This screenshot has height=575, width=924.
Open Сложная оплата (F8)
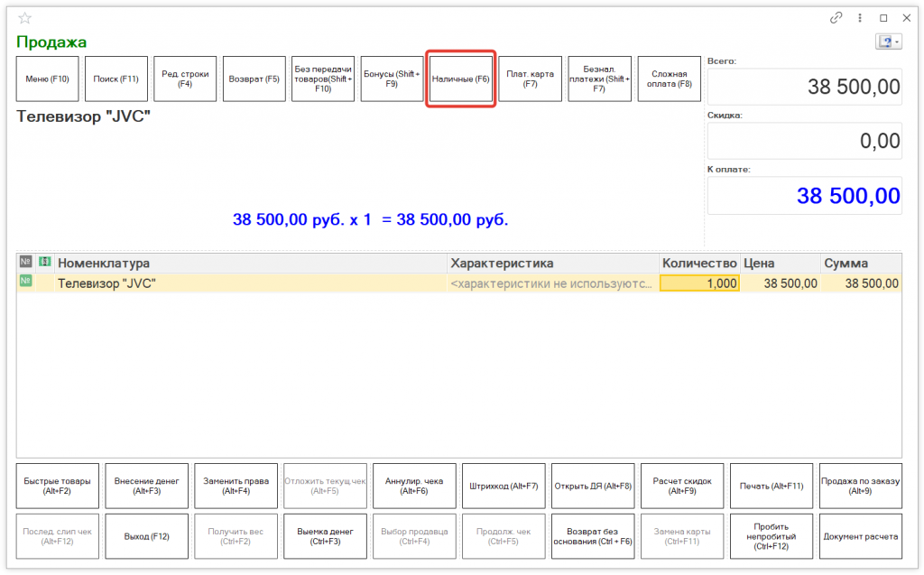click(669, 79)
